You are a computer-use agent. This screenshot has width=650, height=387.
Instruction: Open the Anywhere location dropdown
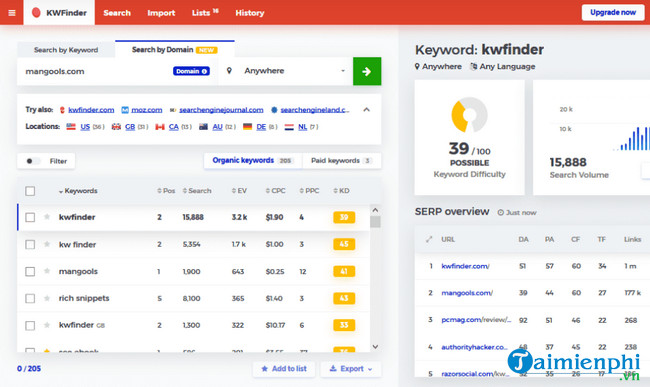pyautogui.click(x=286, y=71)
